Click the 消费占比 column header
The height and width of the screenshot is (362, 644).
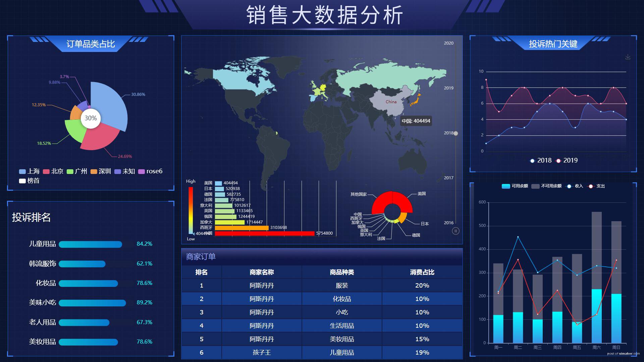(x=422, y=272)
